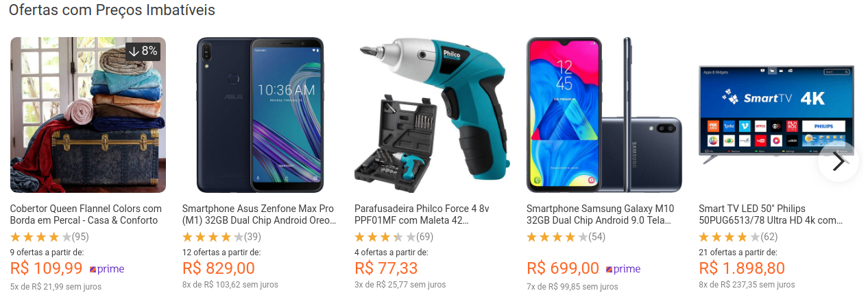Click star rating of Parafusadeira Philco
This screenshot has height=304, width=868.
(x=385, y=237)
